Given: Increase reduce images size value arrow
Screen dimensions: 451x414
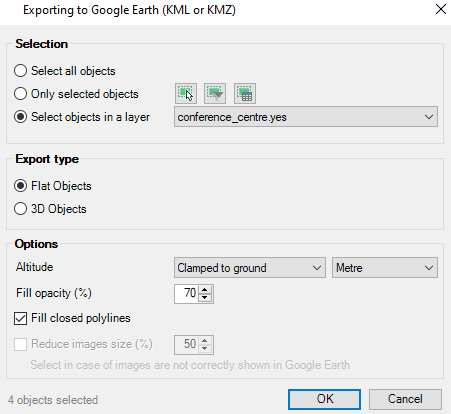Looking at the screenshot, I should (205, 341).
